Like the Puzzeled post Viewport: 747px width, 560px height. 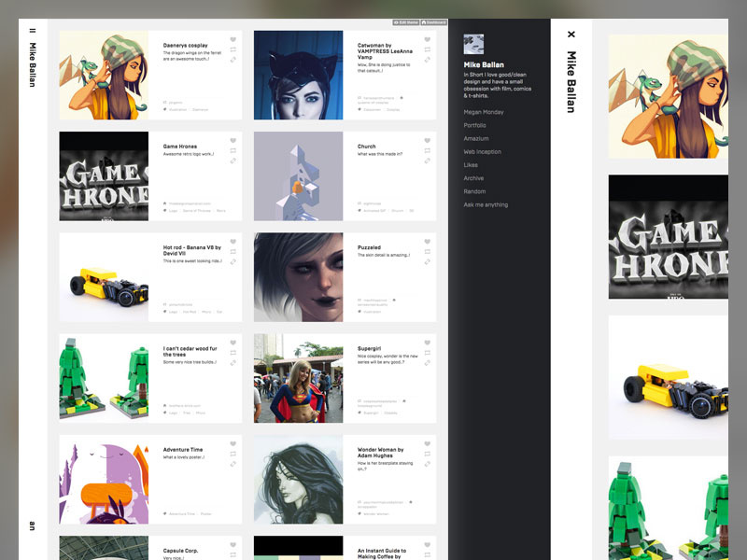pos(428,242)
